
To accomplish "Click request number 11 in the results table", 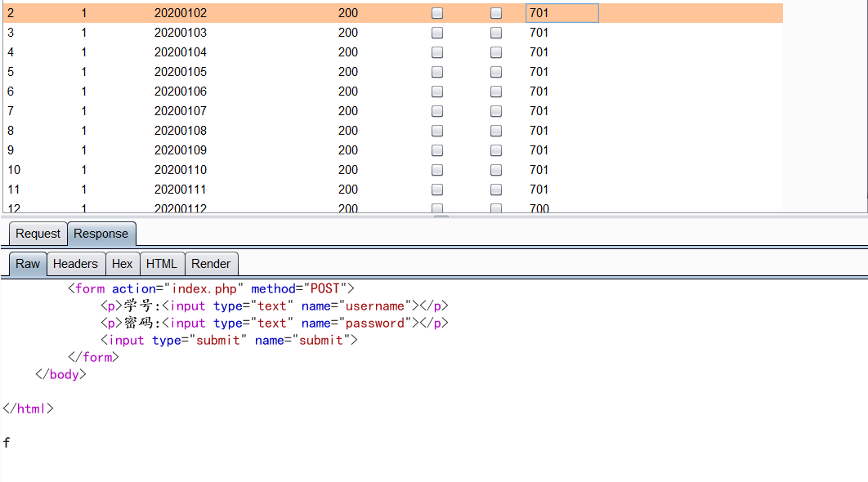I will (x=14, y=190).
